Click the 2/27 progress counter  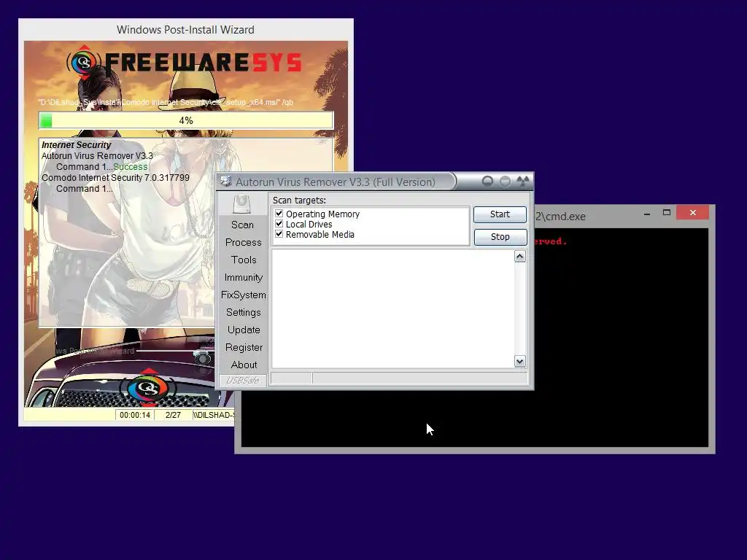(173, 415)
